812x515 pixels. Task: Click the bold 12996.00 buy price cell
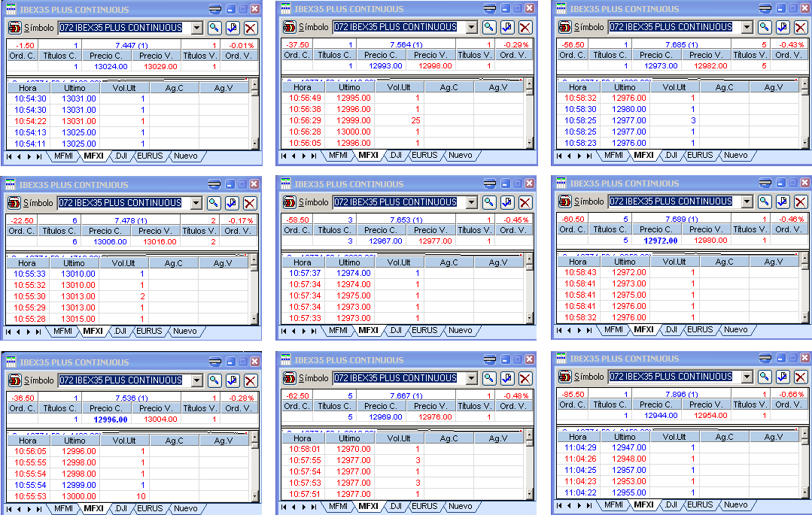coord(111,420)
